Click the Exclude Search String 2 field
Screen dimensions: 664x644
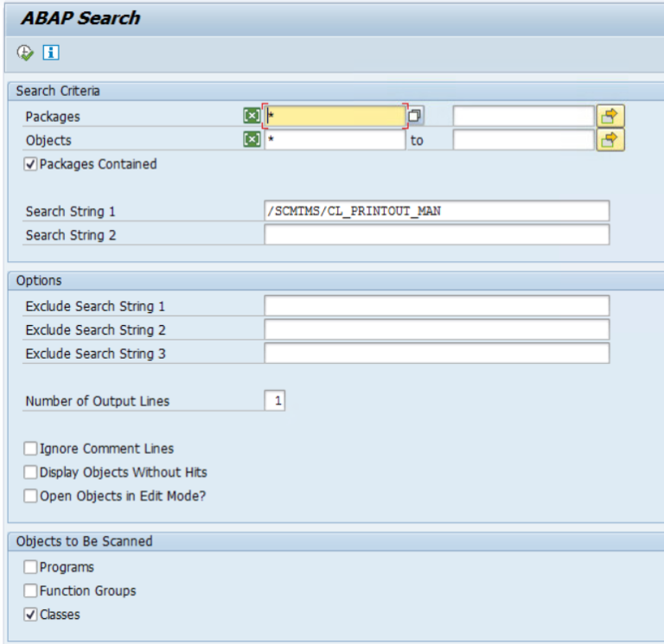437,329
